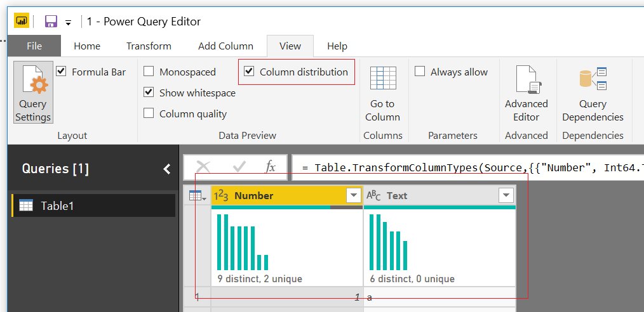Switch to the Home ribbon tab

pyautogui.click(x=87, y=46)
